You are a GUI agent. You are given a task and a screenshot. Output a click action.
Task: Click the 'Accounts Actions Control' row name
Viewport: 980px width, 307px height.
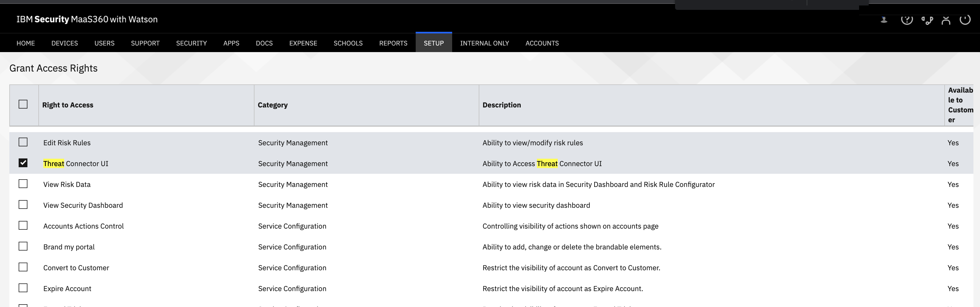coord(83,226)
